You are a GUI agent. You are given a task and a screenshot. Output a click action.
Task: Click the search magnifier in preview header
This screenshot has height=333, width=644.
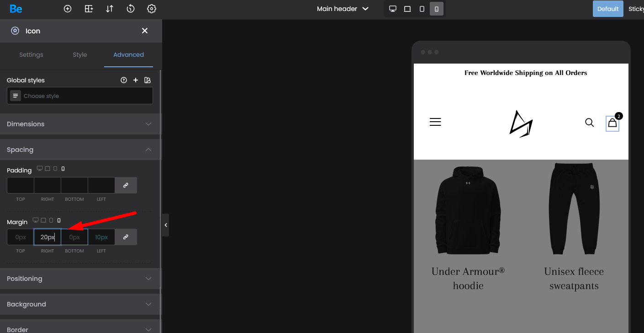[589, 122]
